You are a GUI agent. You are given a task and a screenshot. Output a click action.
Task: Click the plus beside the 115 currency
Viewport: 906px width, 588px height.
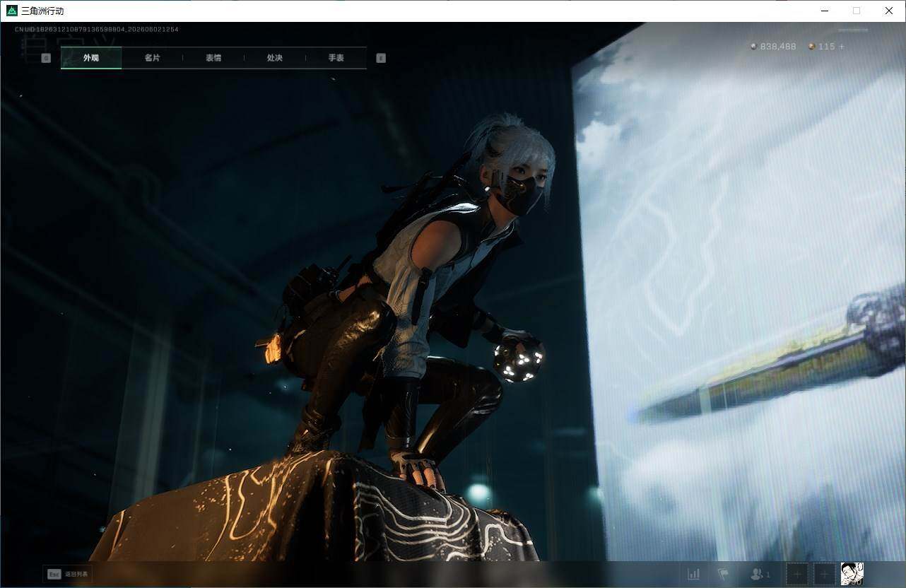(x=842, y=47)
